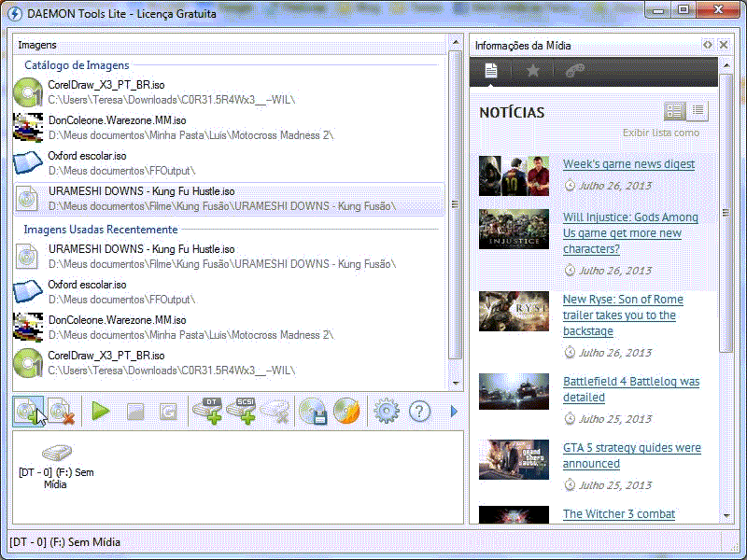Open the games controller tab
747x560 pixels.
pos(574,71)
